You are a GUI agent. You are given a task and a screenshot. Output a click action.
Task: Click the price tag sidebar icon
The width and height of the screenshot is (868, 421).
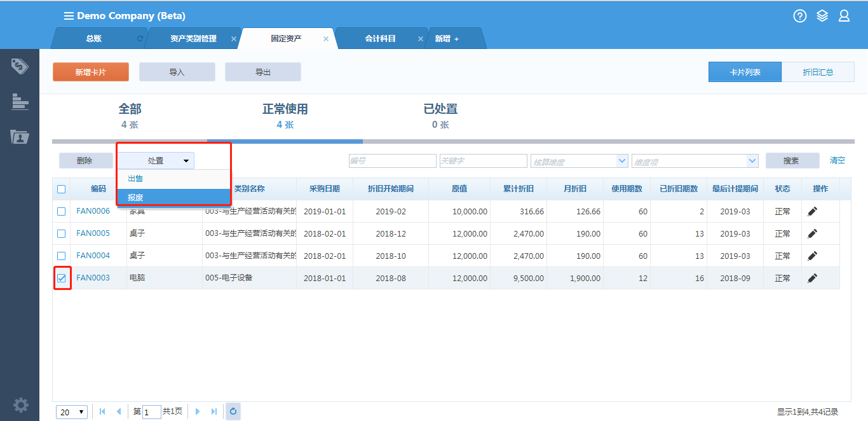tap(20, 66)
